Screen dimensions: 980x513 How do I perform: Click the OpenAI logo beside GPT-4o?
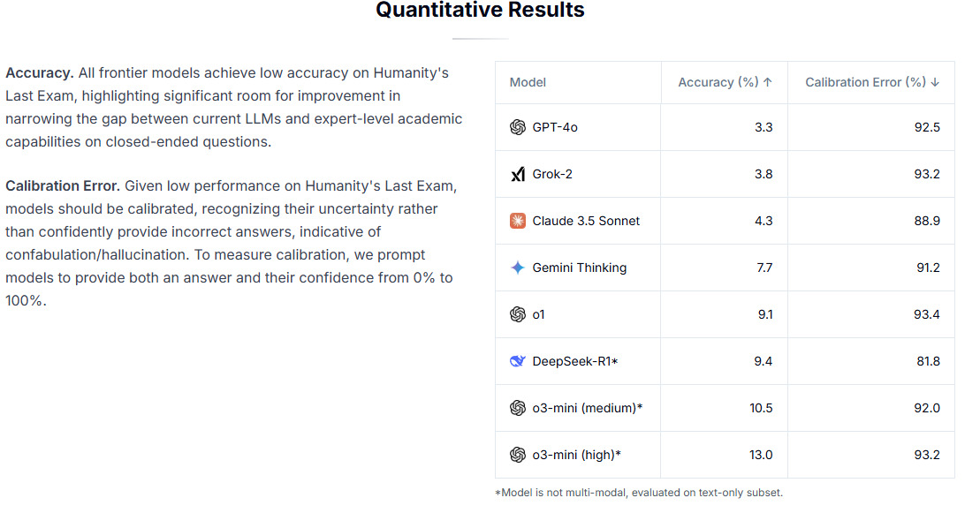click(x=518, y=127)
